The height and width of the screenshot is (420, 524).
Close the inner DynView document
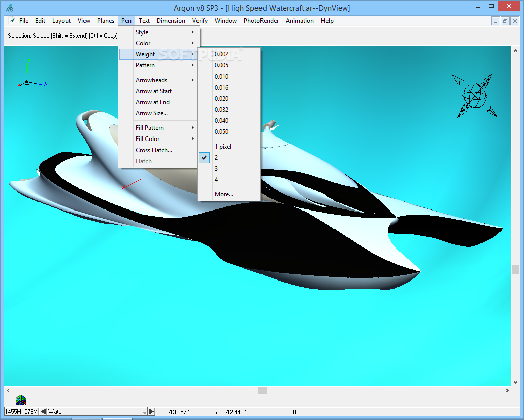tap(515, 21)
